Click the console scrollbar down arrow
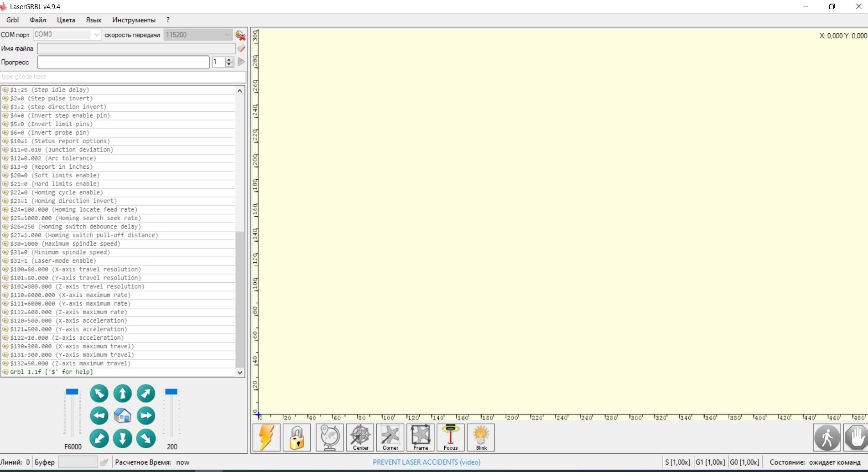Image resolution: width=868 pixels, height=472 pixels. coord(239,373)
